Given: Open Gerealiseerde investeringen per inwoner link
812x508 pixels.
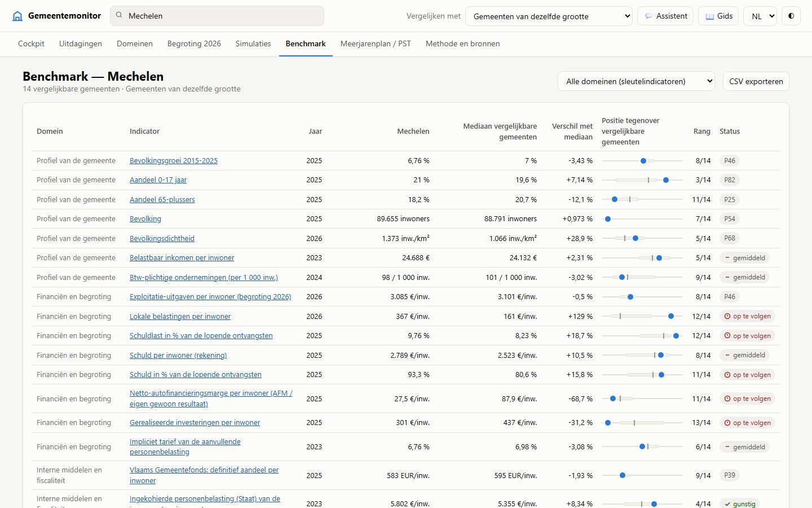Looking at the screenshot, I should 195,423.
